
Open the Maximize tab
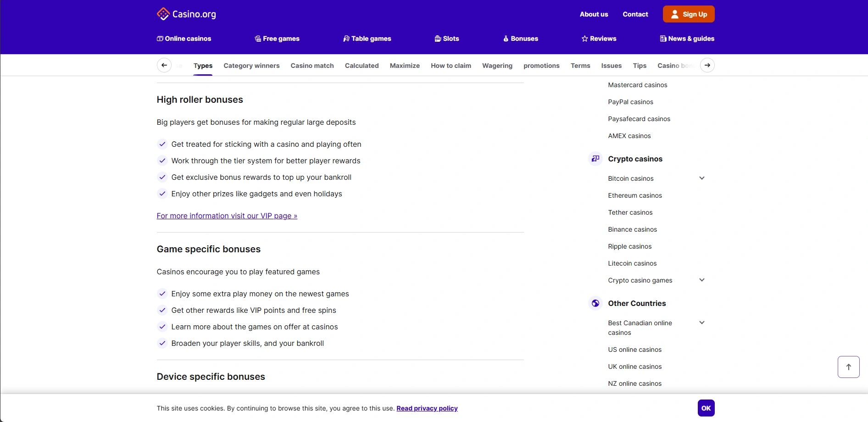coord(405,66)
